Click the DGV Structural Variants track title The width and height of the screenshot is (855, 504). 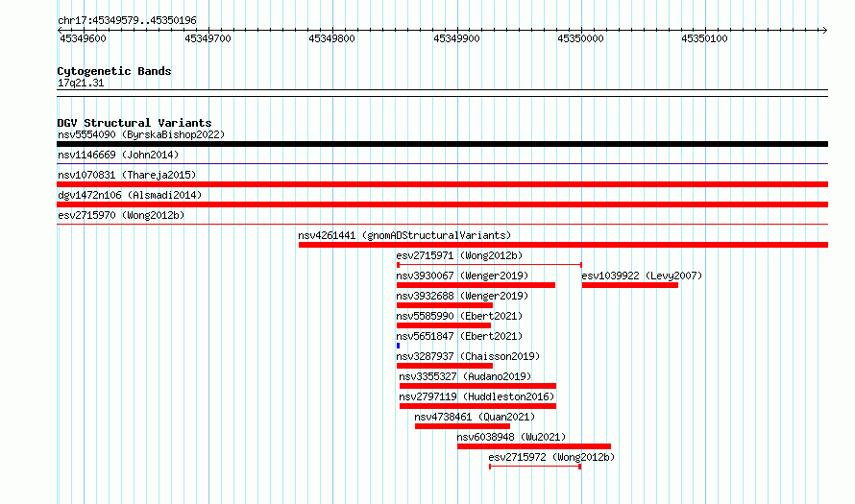pos(134,123)
